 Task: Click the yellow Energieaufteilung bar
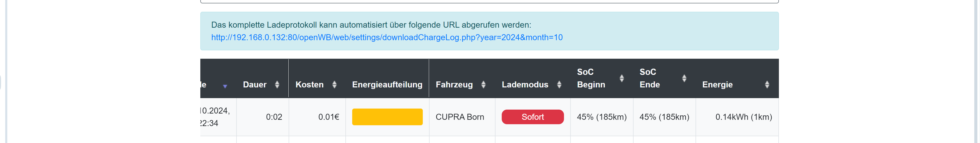387,117
